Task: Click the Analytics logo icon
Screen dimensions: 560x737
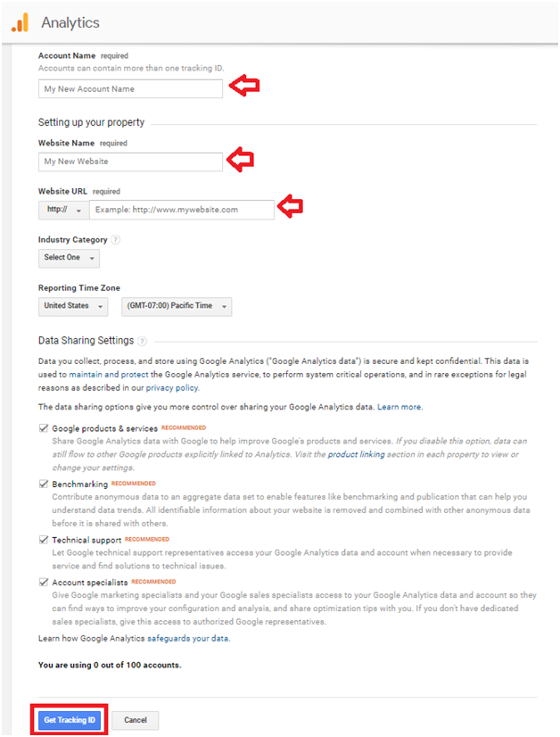Action: 20,22
